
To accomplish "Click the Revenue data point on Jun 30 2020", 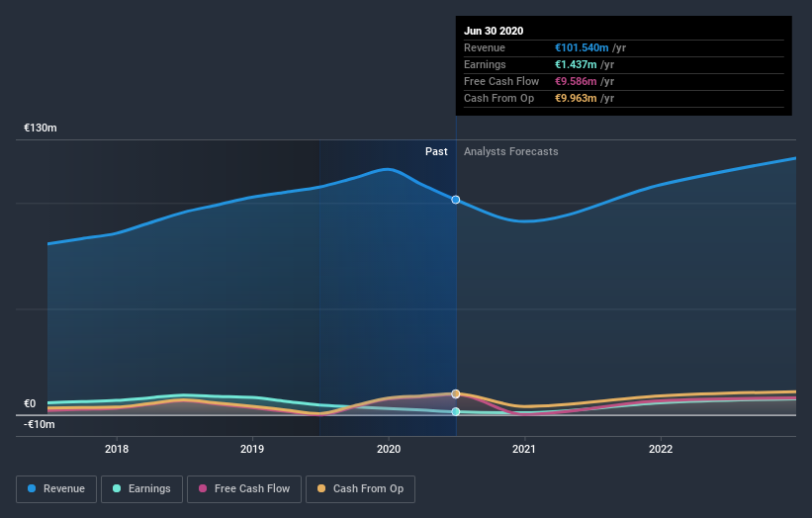I will click(x=456, y=200).
